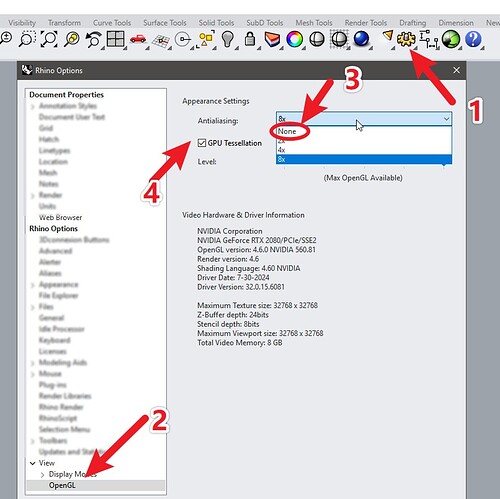
Task: Open the color wheel icon in toolbar
Action: tap(294, 39)
